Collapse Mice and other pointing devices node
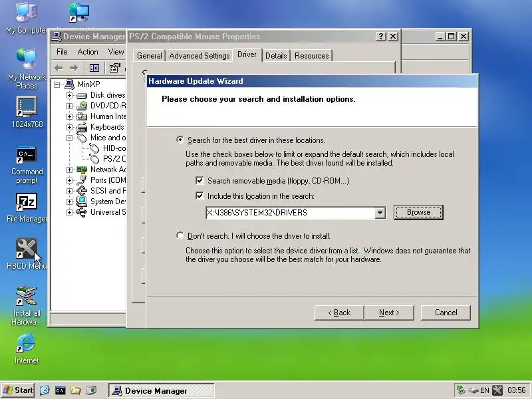The height and width of the screenshot is (399, 532). (69, 138)
